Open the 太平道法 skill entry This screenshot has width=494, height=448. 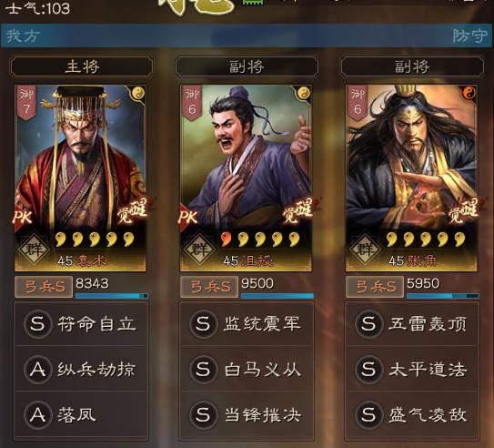(x=412, y=369)
